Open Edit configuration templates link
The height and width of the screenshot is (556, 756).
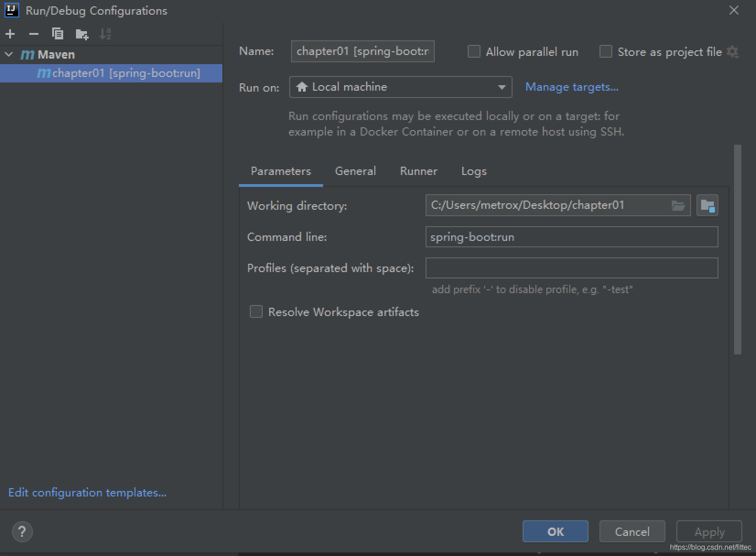87,493
